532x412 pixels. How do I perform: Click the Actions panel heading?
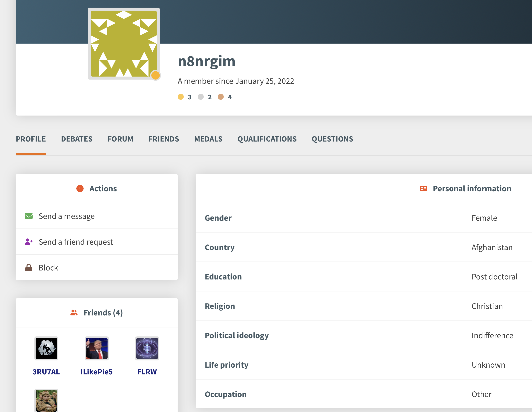point(103,189)
